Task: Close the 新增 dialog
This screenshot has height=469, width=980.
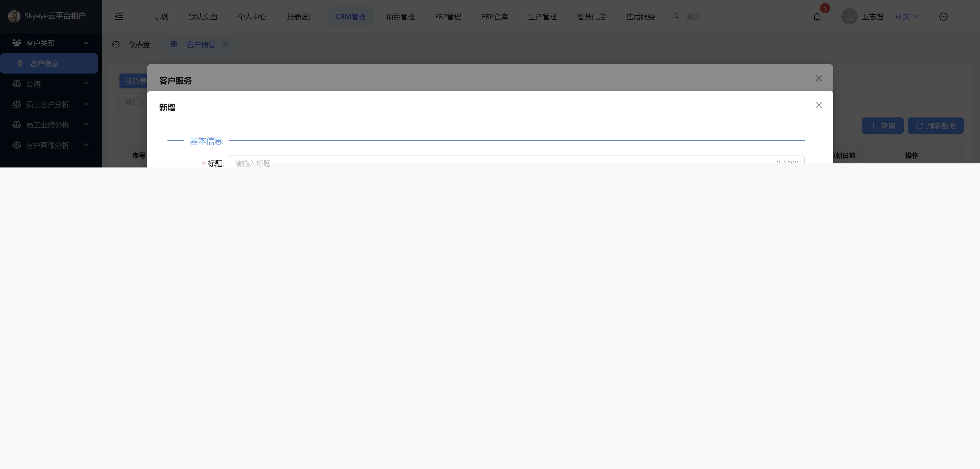Action: point(819,105)
